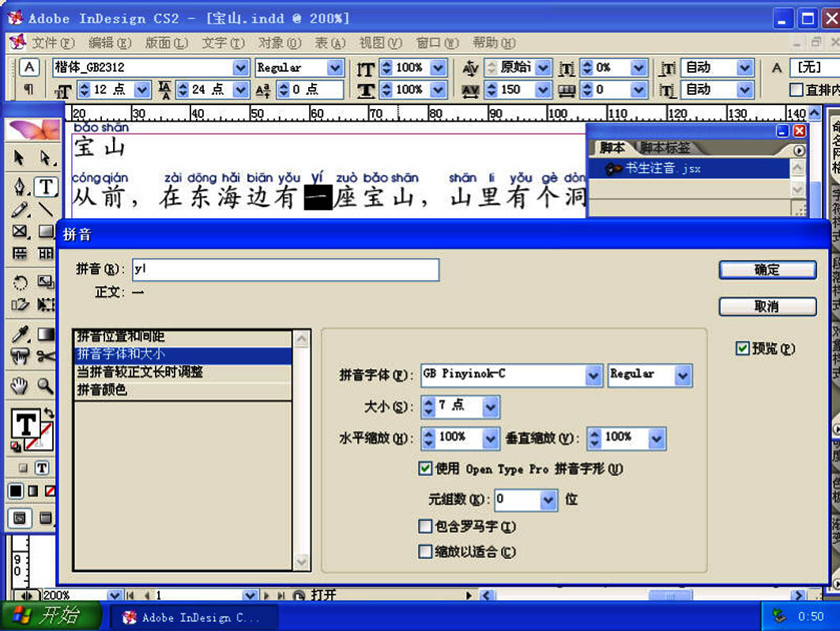Open the 编辑 menu
The width and height of the screenshot is (840, 631).
click(x=110, y=43)
